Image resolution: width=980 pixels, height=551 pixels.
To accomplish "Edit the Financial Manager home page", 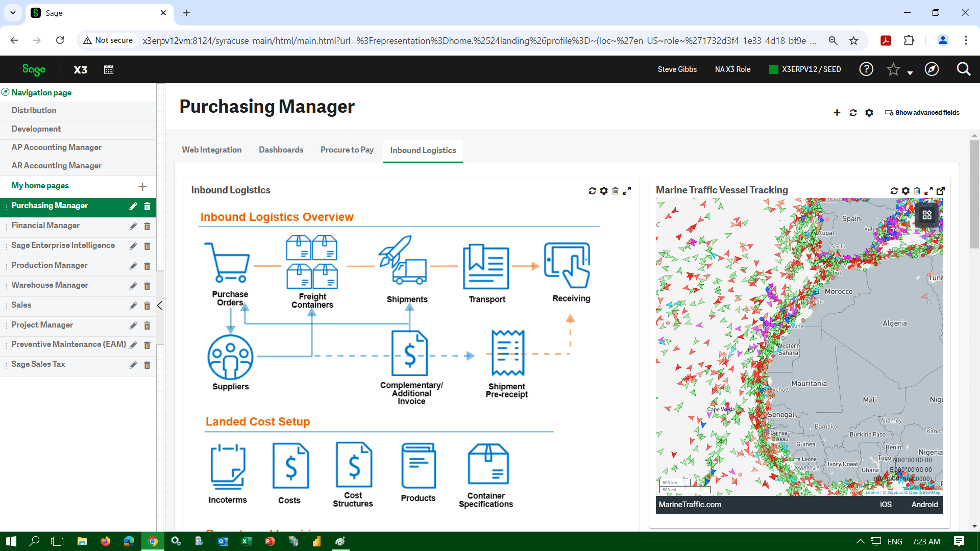I will coord(133,226).
